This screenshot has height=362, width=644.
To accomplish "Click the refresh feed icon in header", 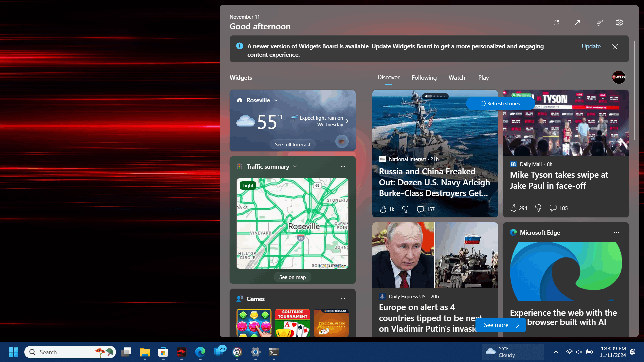I will pos(556,23).
